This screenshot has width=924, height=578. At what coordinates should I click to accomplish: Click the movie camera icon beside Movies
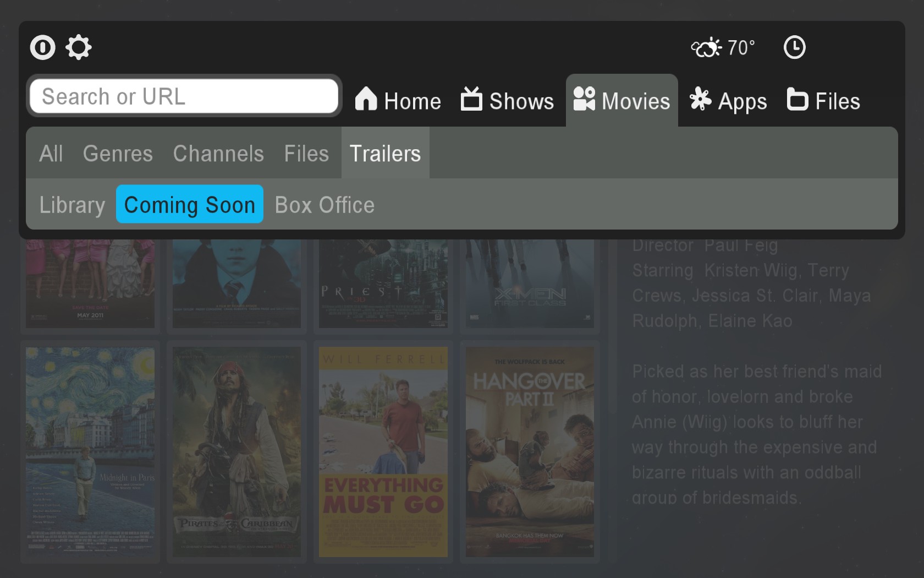pyautogui.click(x=585, y=99)
